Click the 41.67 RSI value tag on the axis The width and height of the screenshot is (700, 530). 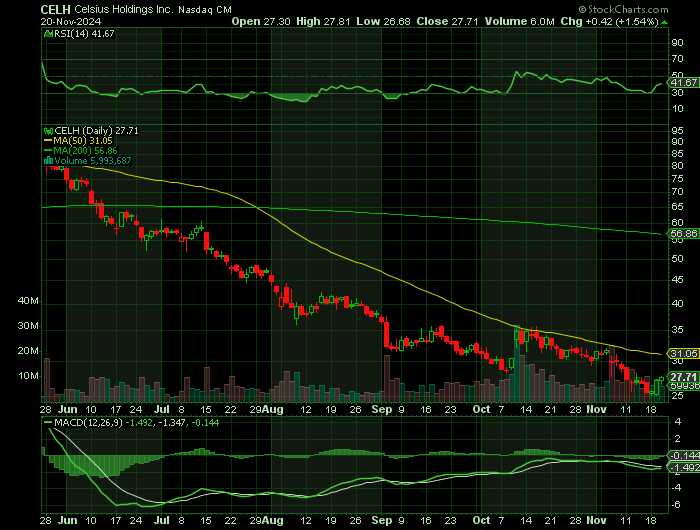click(683, 83)
